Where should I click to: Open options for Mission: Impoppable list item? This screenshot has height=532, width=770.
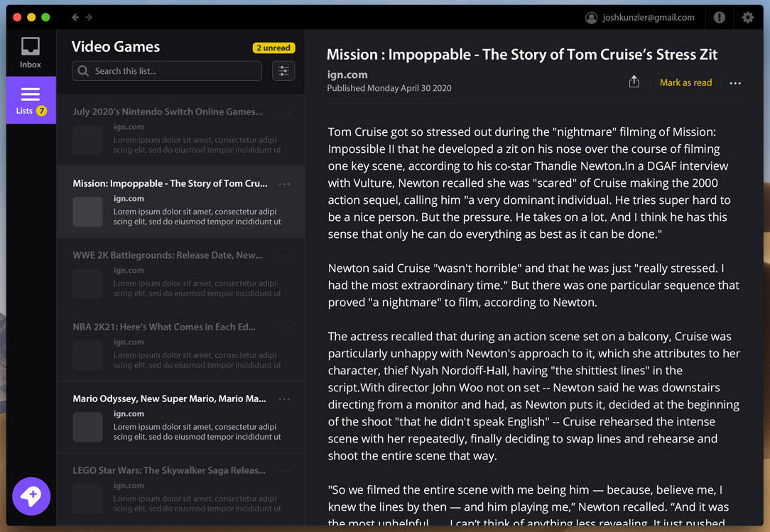pos(284,184)
